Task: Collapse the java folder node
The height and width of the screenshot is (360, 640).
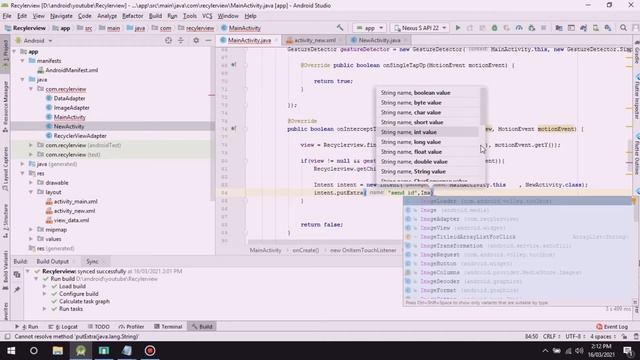Action: (23, 80)
